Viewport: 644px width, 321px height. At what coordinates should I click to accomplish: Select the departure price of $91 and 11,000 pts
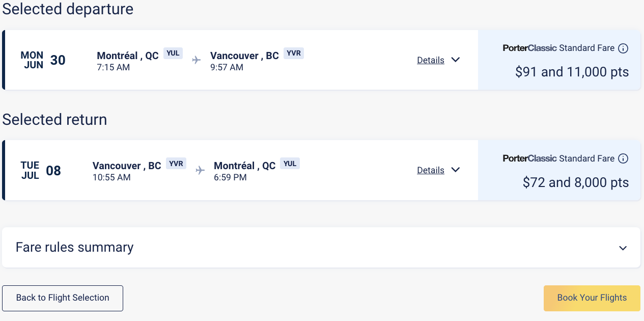click(x=572, y=72)
